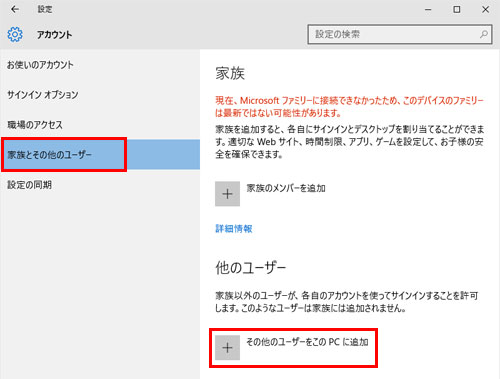This screenshot has width=500, height=379.
Task: Go back with the arrow icon
Action: 15,9
